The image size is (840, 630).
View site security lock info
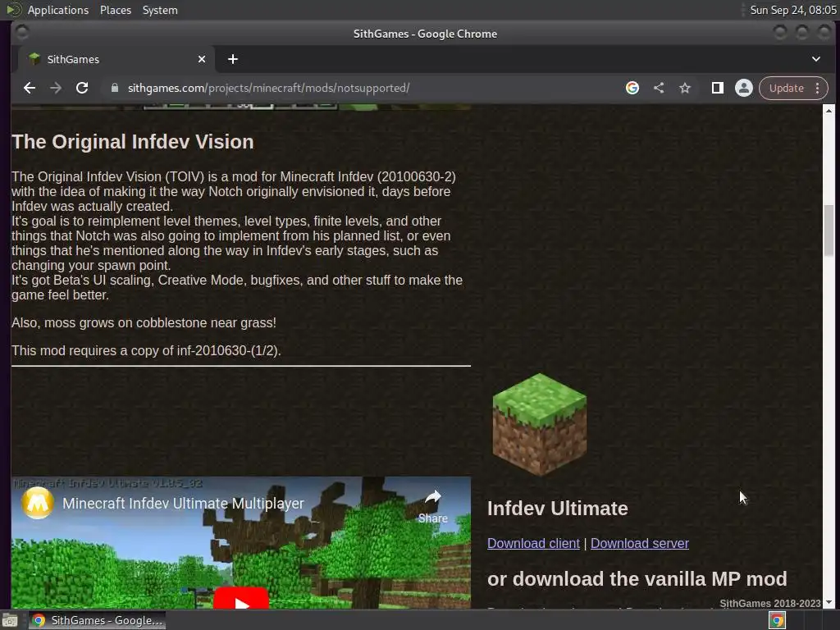pyautogui.click(x=115, y=88)
